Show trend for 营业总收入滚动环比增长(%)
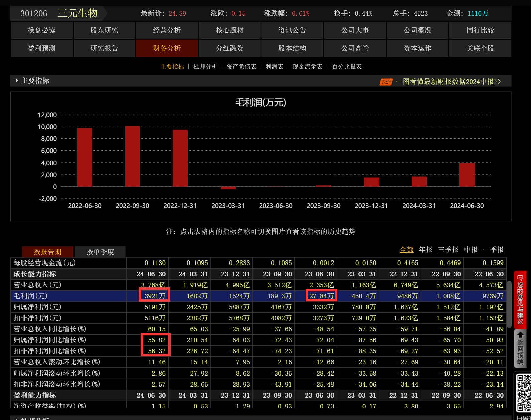Image resolution: width=531 pixels, height=420 pixels. [57, 362]
